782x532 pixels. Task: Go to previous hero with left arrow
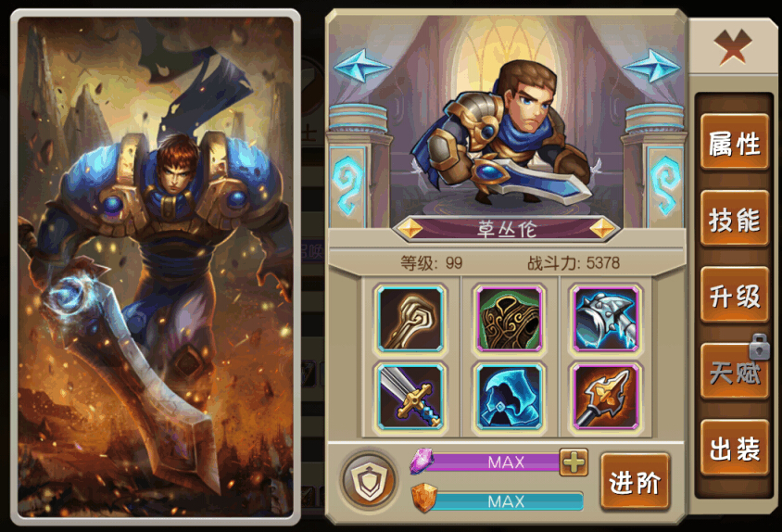point(361,67)
